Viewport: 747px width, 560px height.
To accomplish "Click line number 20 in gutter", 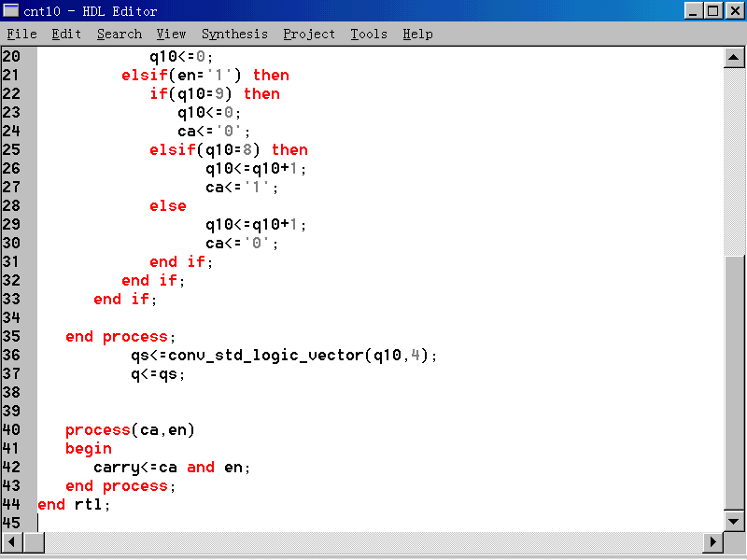I will click(11, 57).
